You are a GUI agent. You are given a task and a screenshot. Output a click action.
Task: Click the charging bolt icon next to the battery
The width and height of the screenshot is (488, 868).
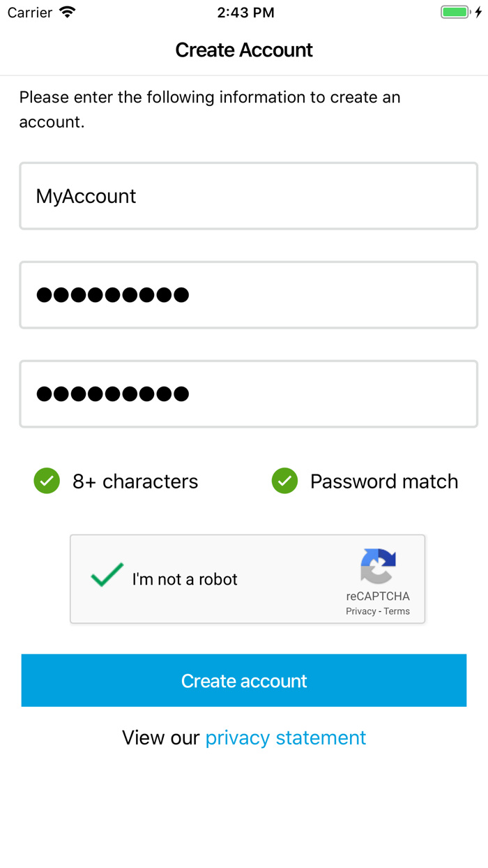tap(480, 12)
